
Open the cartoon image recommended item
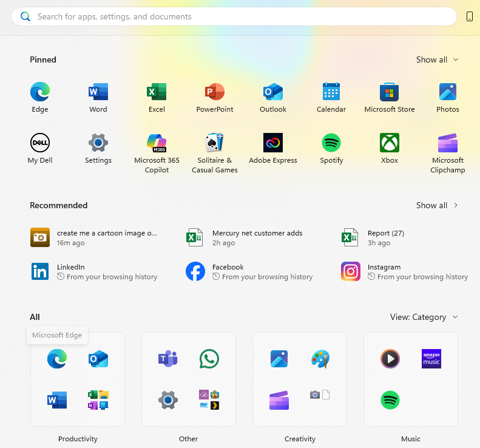93,237
